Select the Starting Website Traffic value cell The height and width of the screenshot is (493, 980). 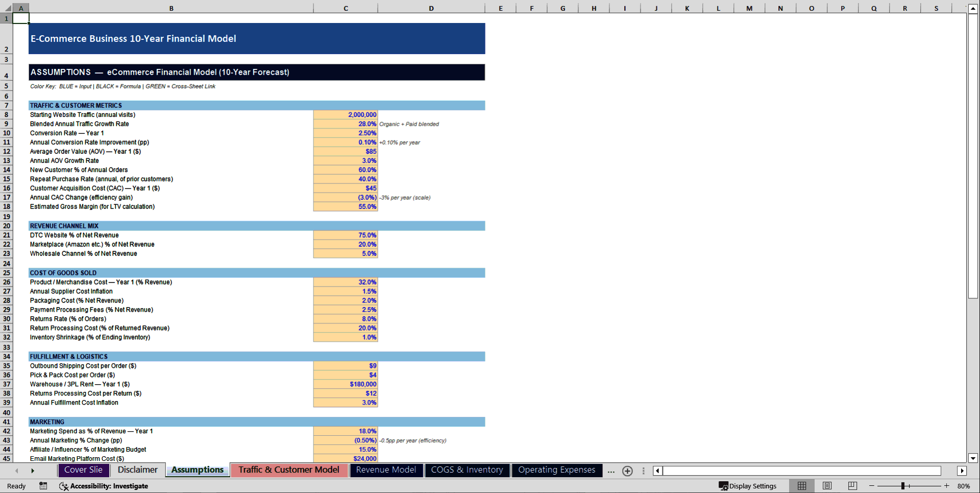coord(345,114)
